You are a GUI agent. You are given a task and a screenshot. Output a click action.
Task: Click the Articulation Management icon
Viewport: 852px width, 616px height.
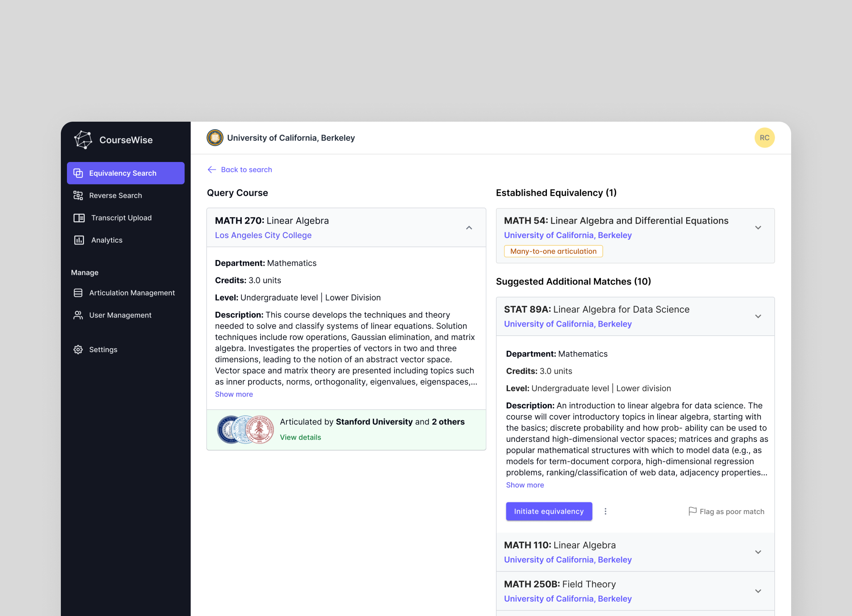tap(78, 293)
